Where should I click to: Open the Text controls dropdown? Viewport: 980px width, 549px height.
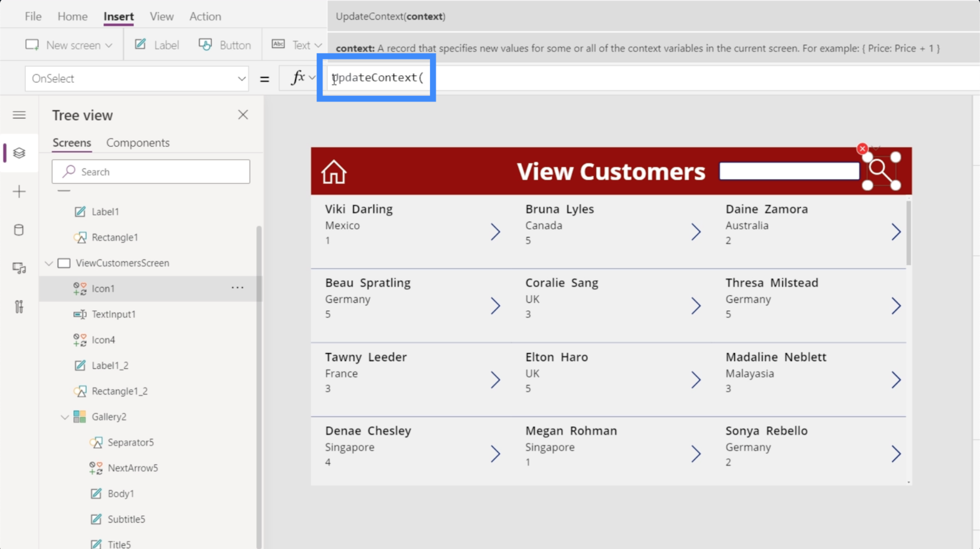click(297, 45)
